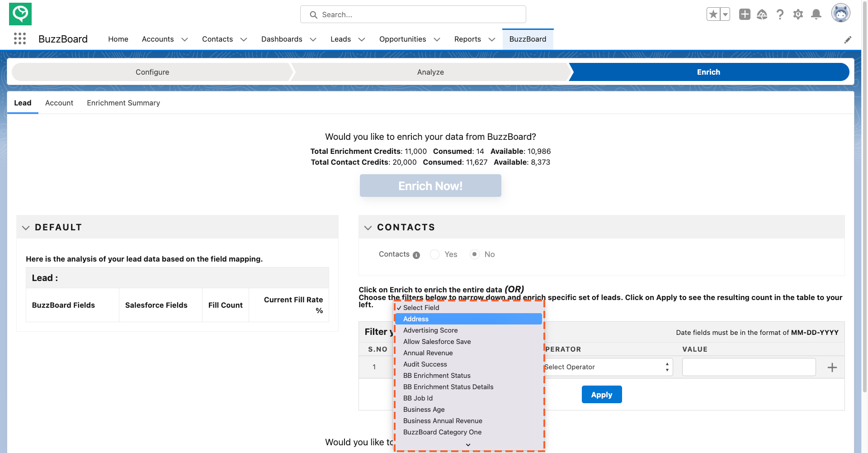Switch to the Enrichment Summary tab

123,103
